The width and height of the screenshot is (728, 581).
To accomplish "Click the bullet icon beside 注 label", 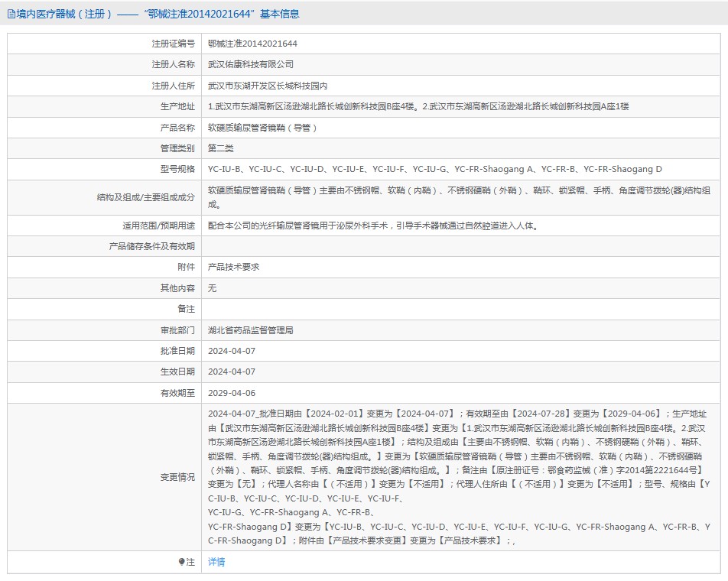I will tap(181, 562).
